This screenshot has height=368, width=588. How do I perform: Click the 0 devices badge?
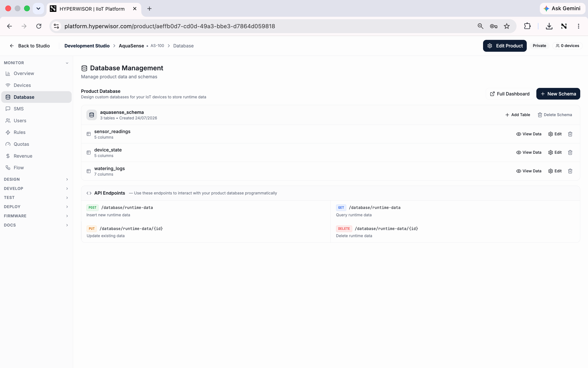(x=567, y=46)
